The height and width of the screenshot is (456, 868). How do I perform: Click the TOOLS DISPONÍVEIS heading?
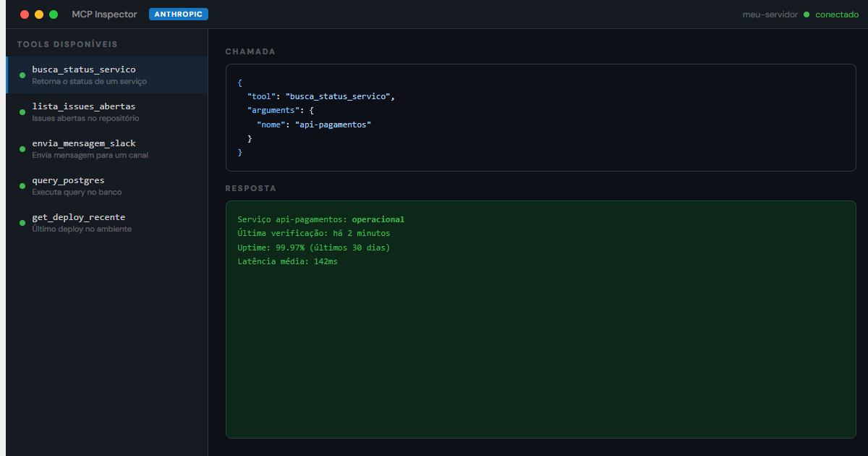(x=67, y=44)
